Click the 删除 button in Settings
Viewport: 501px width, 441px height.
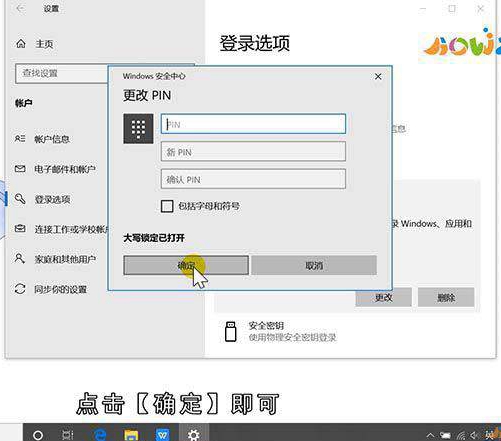click(x=446, y=297)
